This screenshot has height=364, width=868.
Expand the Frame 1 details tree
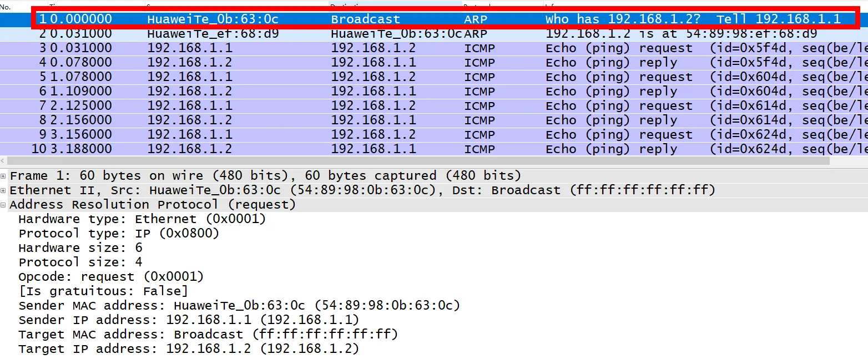click(x=4, y=176)
